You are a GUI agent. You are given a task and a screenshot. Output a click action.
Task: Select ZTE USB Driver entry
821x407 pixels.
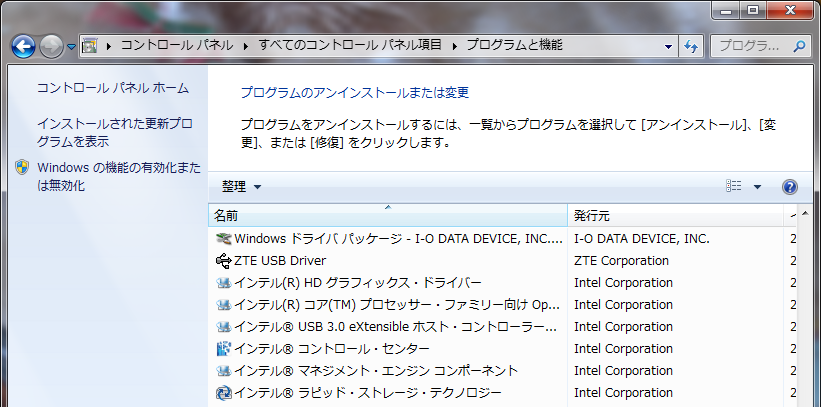(280, 261)
